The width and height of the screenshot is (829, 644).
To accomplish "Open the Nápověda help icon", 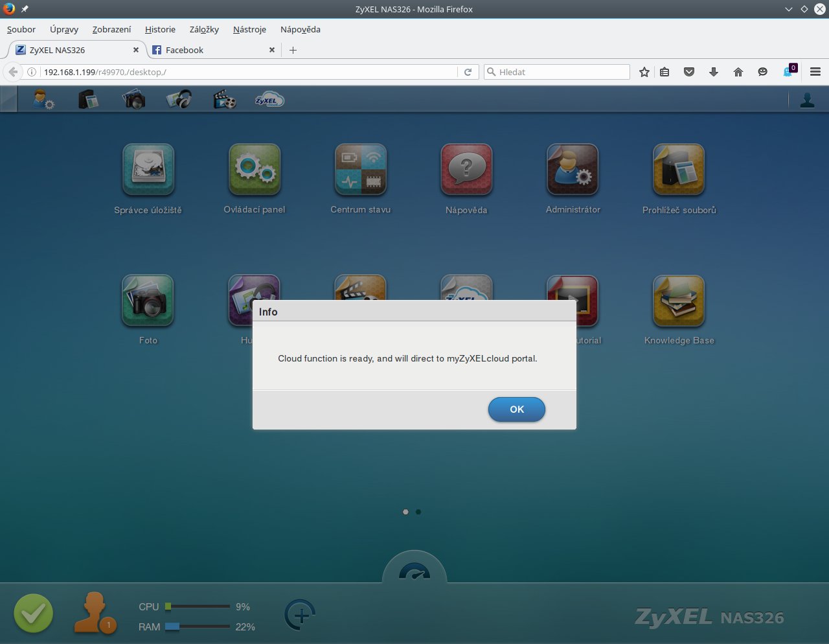I will (x=466, y=169).
